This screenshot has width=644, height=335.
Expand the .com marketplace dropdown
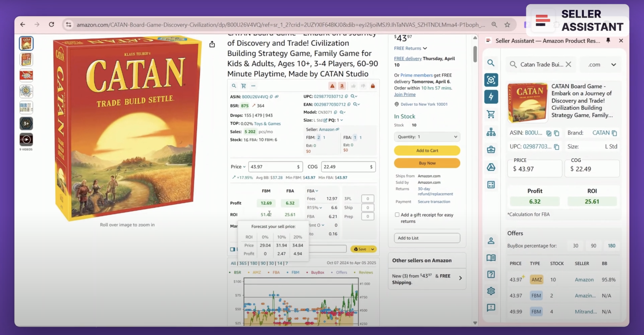tap(613, 65)
